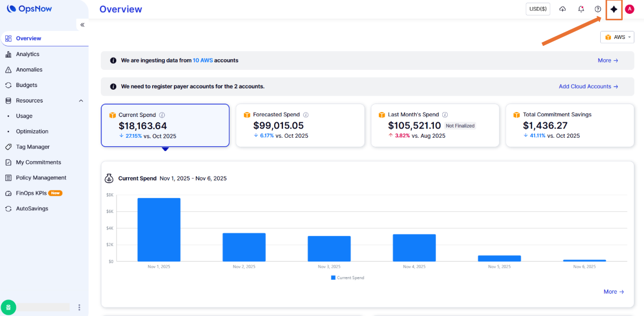Open the AI assistant sparkle icon
This screenshot has width=644, height=316.
614,9
